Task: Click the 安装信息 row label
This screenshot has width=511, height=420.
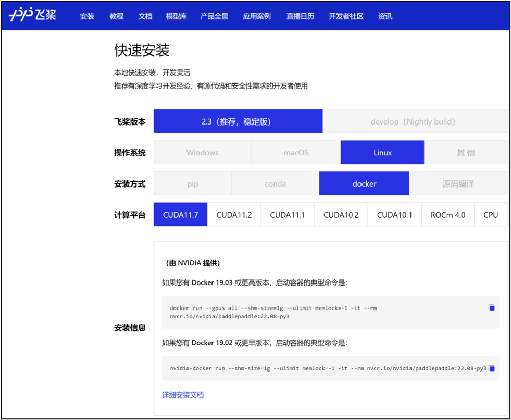Action: point(130,328)
